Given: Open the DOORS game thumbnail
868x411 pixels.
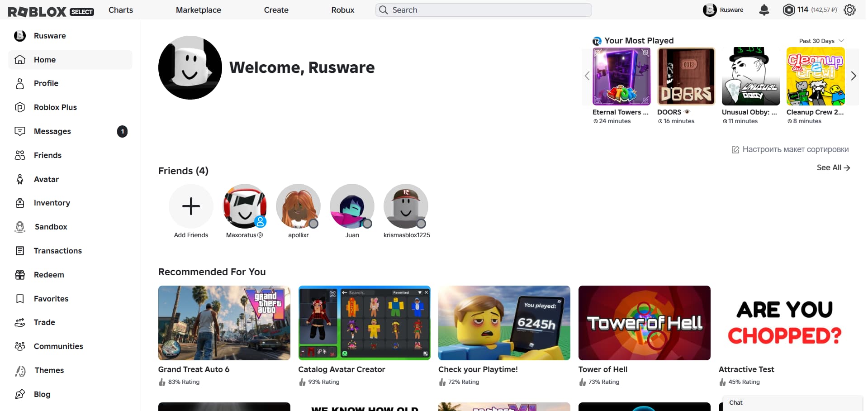Looking at the screenshot, I should tap(686, 76).
